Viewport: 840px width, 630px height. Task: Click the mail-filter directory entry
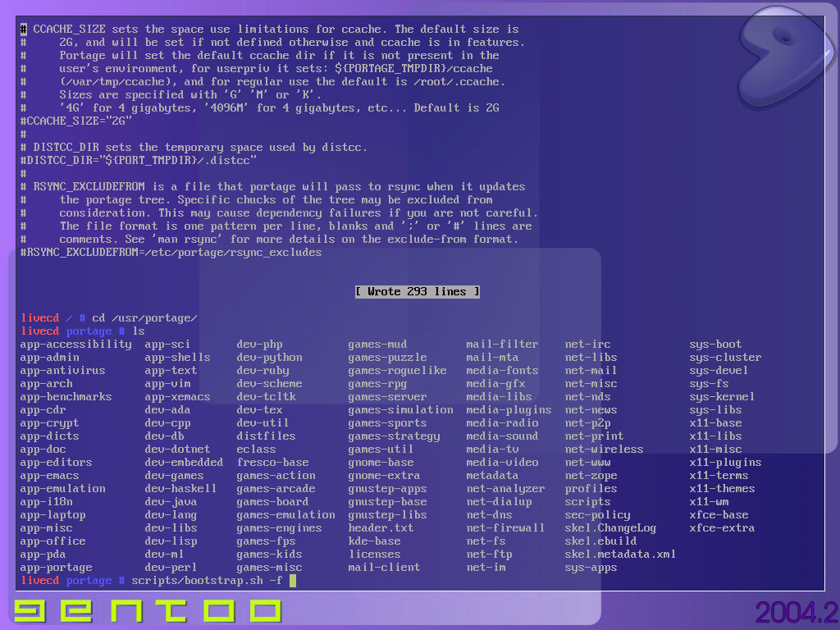pos(503,345)
